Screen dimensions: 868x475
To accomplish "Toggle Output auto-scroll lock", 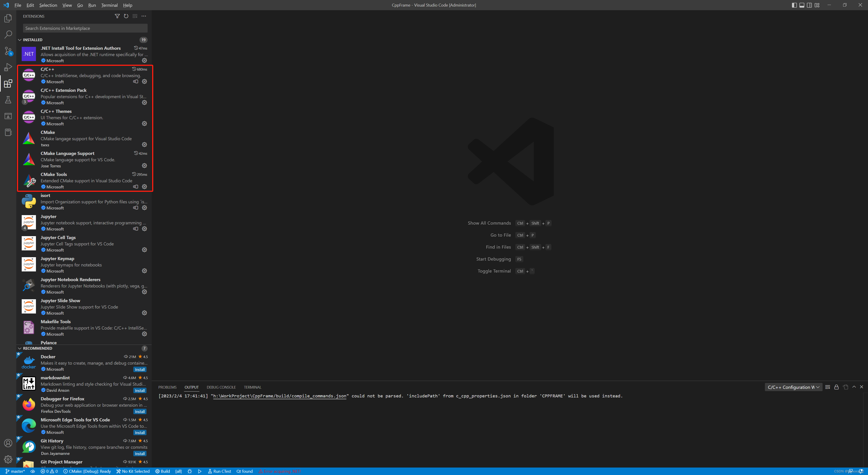I will (x=836, y=387).
